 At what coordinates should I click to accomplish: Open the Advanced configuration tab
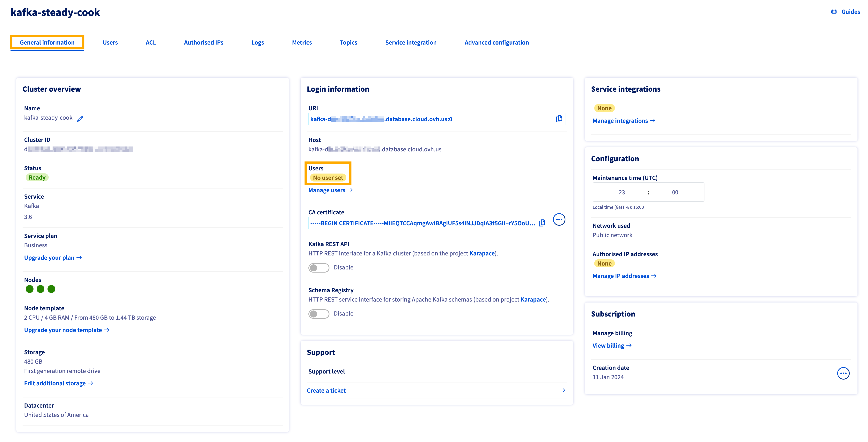pyautogui.click(x=497, y=42)
